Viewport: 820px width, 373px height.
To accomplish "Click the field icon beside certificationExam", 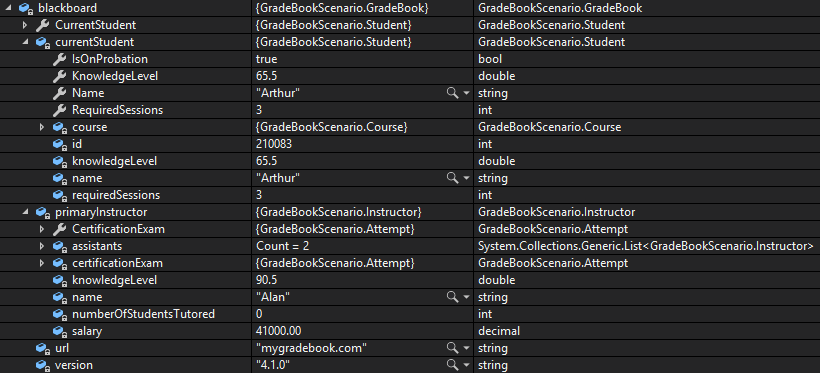I will [x=60, y=264].
